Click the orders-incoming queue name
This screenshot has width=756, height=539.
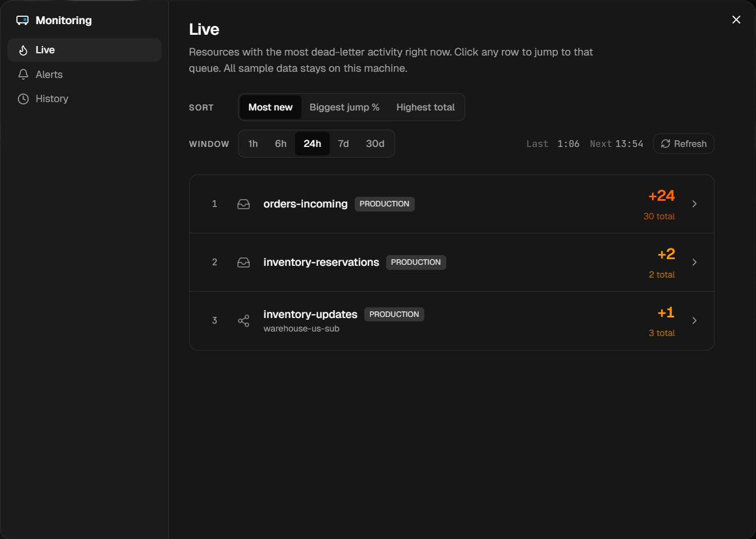305,204
